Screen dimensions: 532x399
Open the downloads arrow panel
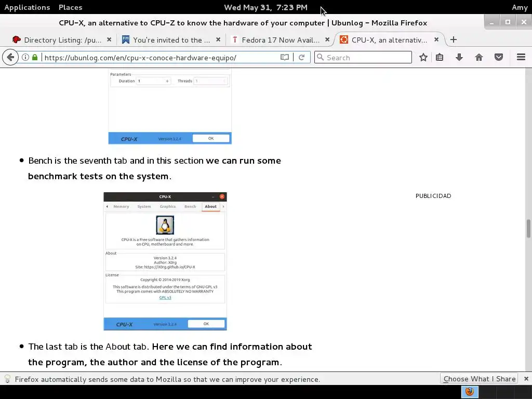459,57
